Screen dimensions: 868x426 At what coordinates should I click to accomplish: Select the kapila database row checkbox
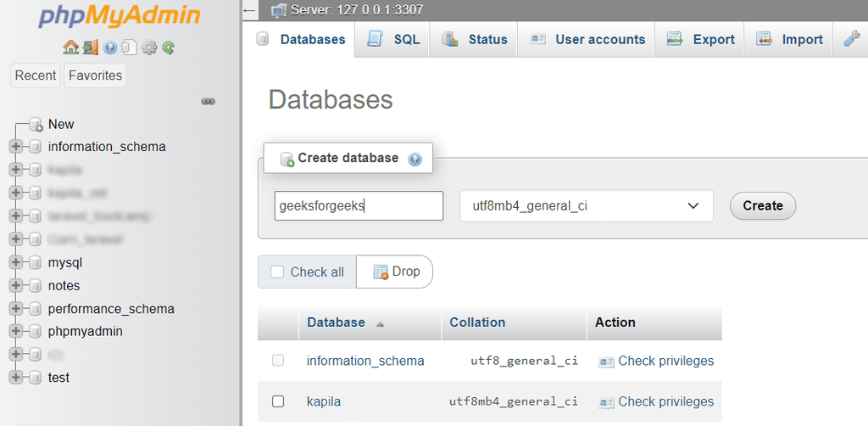pos(278,401)
